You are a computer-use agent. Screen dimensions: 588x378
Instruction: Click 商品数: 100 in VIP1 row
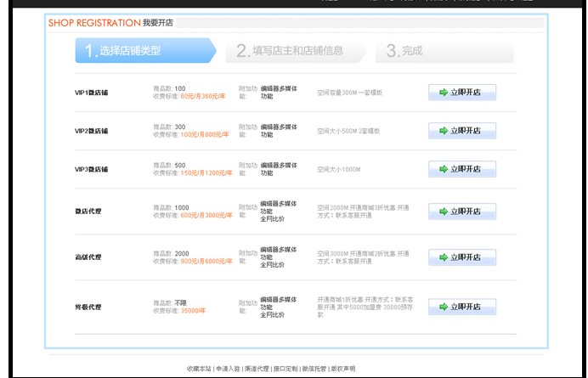coord(169,88)
